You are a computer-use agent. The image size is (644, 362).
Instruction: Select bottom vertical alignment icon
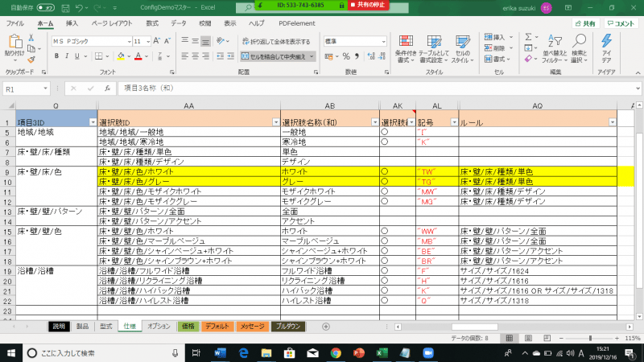205,41
